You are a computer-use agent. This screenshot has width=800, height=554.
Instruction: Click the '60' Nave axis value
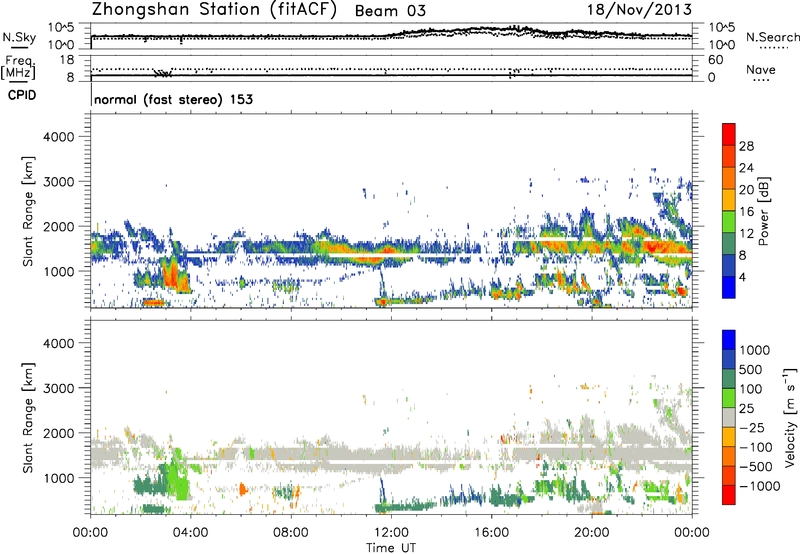[x=716, y=59]
